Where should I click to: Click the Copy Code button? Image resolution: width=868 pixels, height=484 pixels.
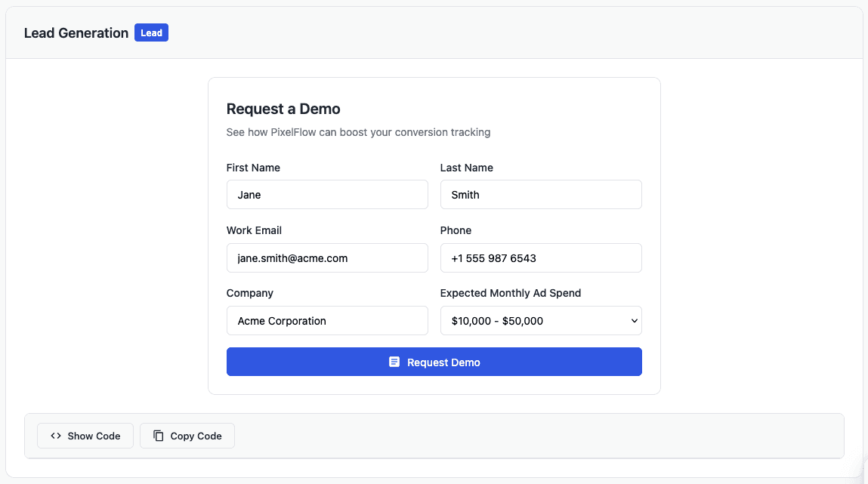pyautogui.click(x=187, y=436)
